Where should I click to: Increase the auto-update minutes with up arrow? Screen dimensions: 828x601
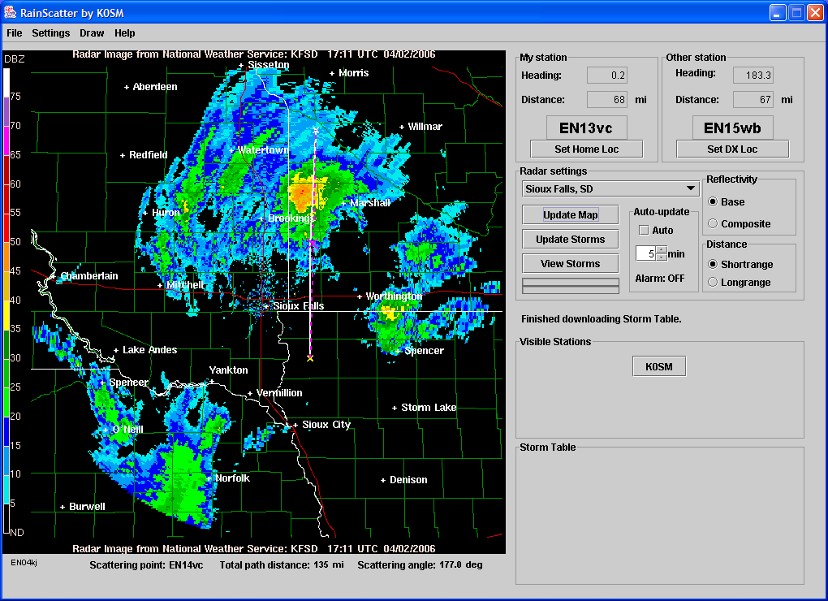point(661,249)
